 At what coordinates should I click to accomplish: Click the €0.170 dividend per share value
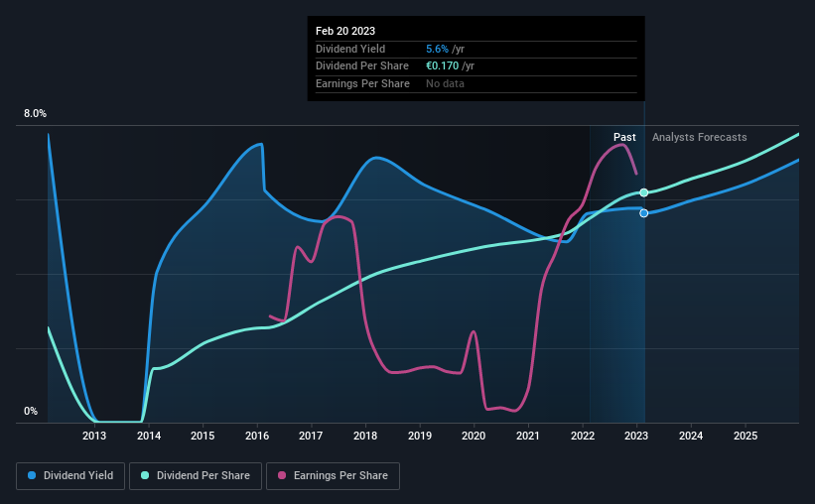pyautogui.click(x=443, y=66)
